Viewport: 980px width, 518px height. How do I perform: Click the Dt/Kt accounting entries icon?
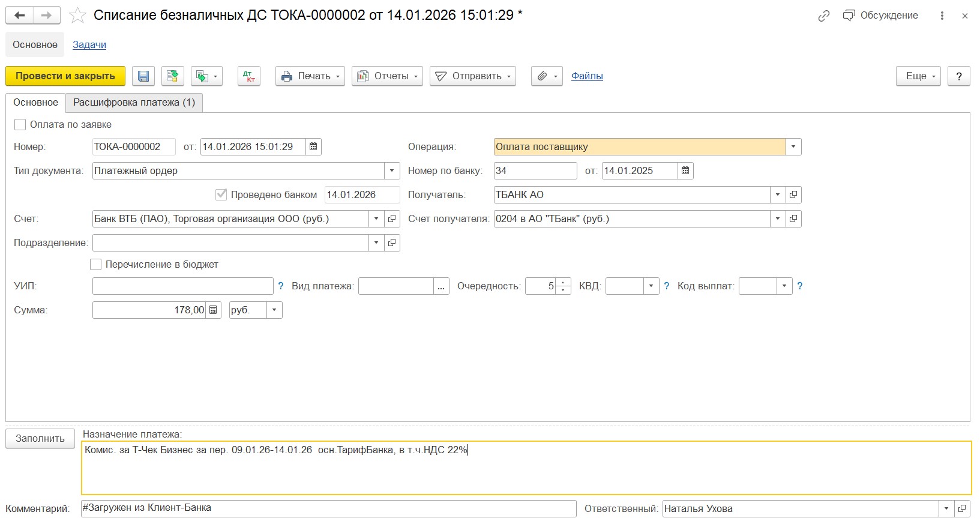tap(249, 76)
